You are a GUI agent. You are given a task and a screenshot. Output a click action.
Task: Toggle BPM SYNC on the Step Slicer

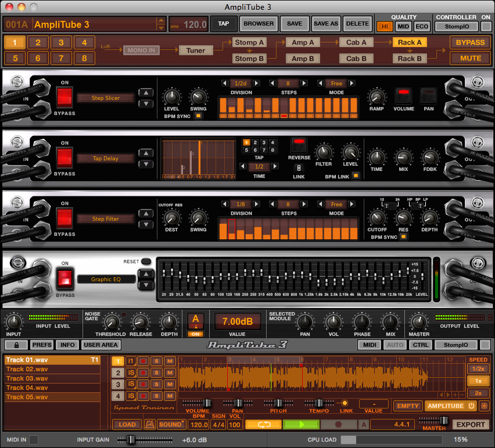[x=198, y=116]
